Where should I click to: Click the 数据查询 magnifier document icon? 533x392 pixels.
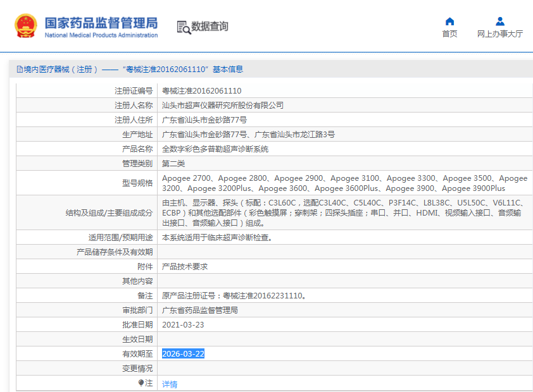pos(184,27)
